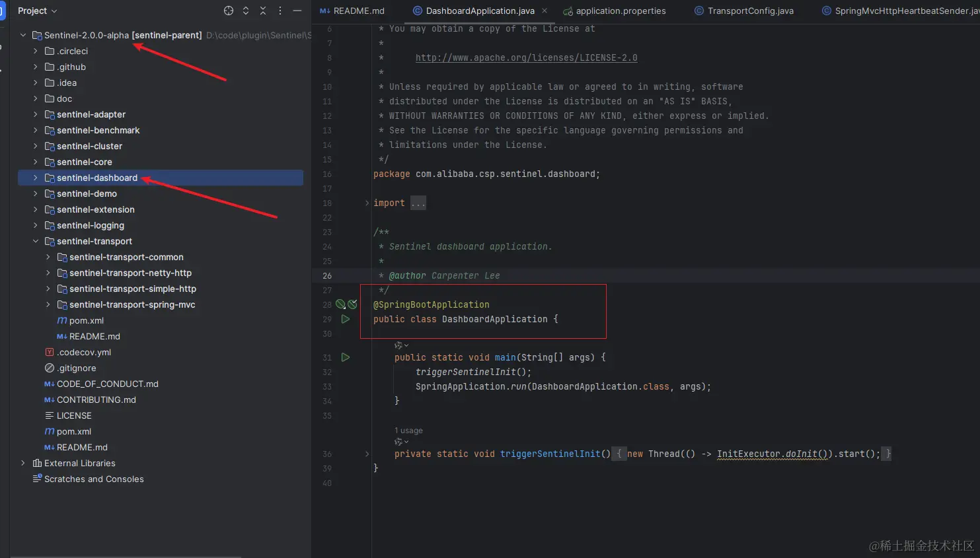
Task: Click the green Run icon beside class DashboardApplication
Action: click(x=346, y=319)
